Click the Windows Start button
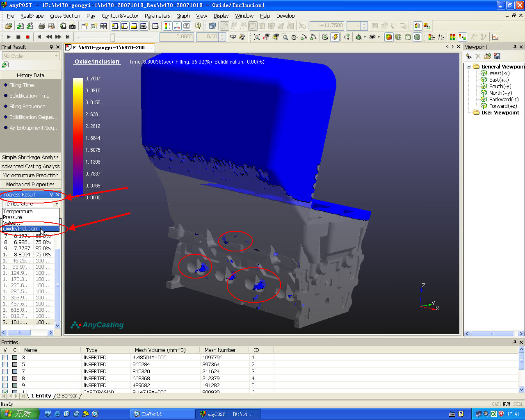525x420 pixels. coord(20,414)
